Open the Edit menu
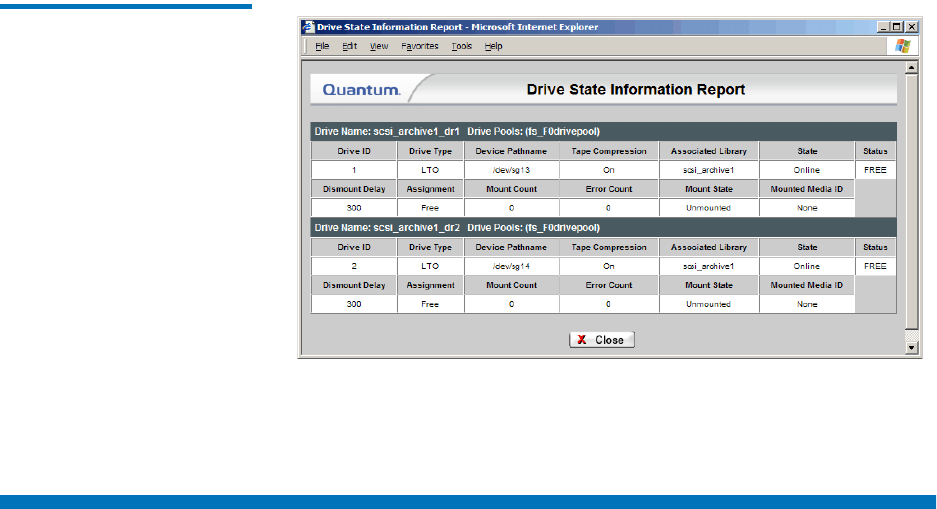The height and width of the screenshot is (509, 937). (350, 46)
